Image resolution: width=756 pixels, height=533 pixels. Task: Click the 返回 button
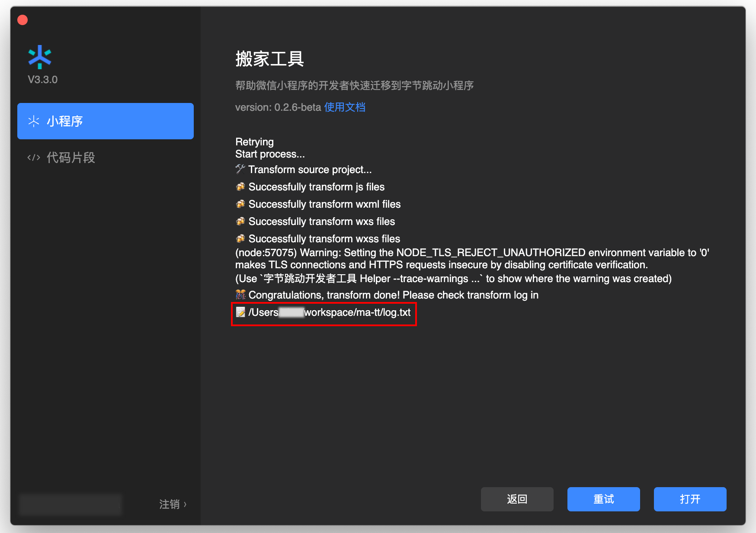click(x=517, y=499)
